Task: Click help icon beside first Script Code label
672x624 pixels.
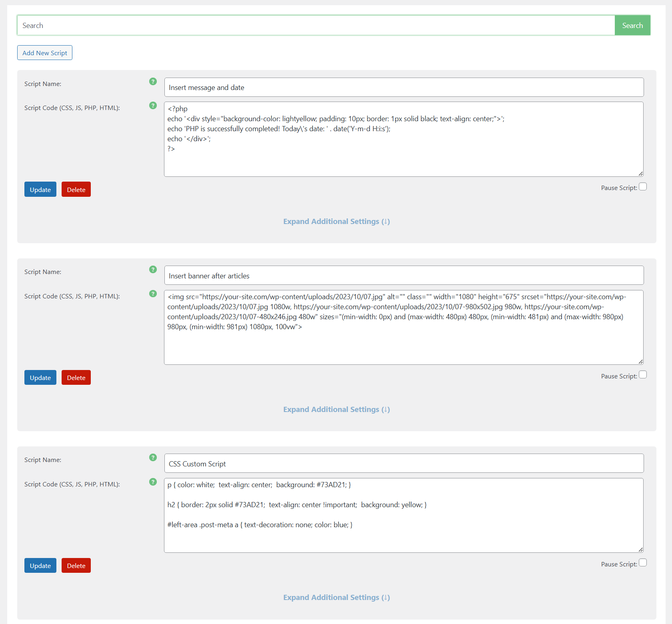Action: (153, 106)
